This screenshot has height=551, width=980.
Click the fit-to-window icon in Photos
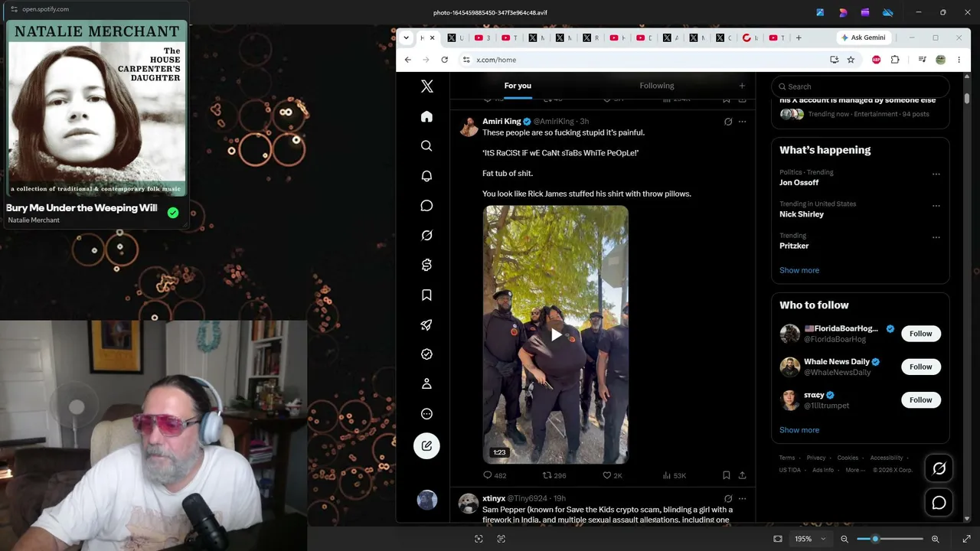pos(778,539)
